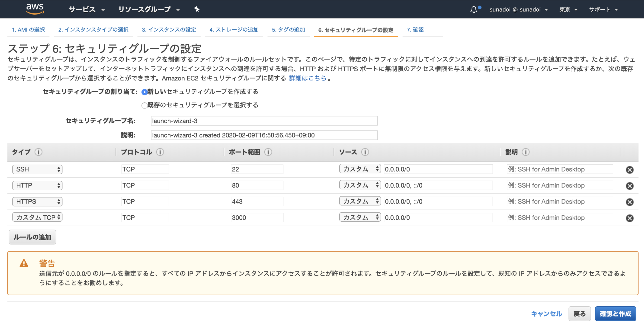644x330 pixels.
Task: Open the SSH rule カスタム source dropdown
Action: [359, 169]
